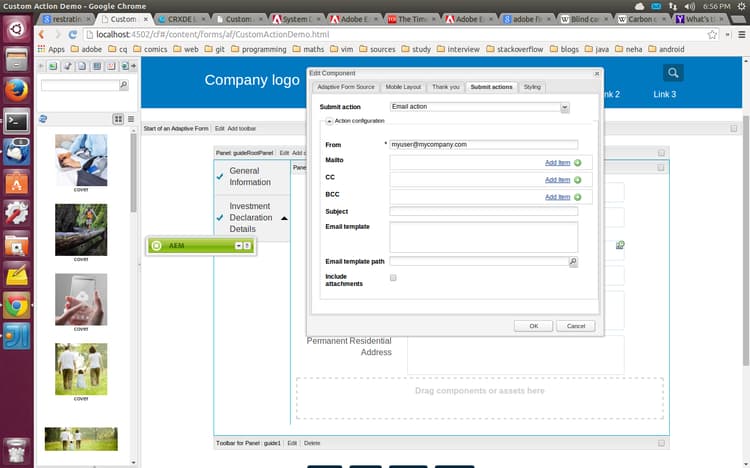
Task: Click Add Item link for Mailto
Action: (557, 163)
